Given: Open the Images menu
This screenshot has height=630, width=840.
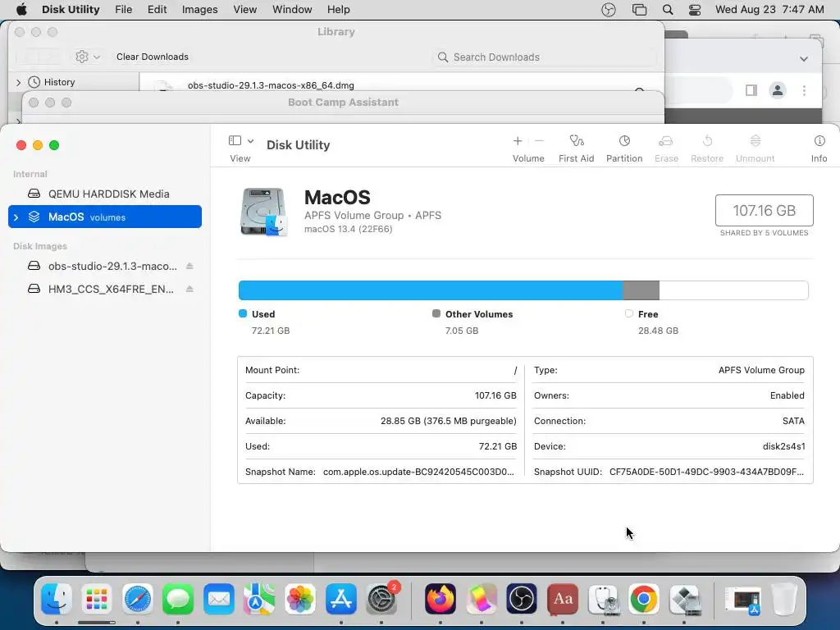Looking at the screenshot, I should [x=200, y=10].
